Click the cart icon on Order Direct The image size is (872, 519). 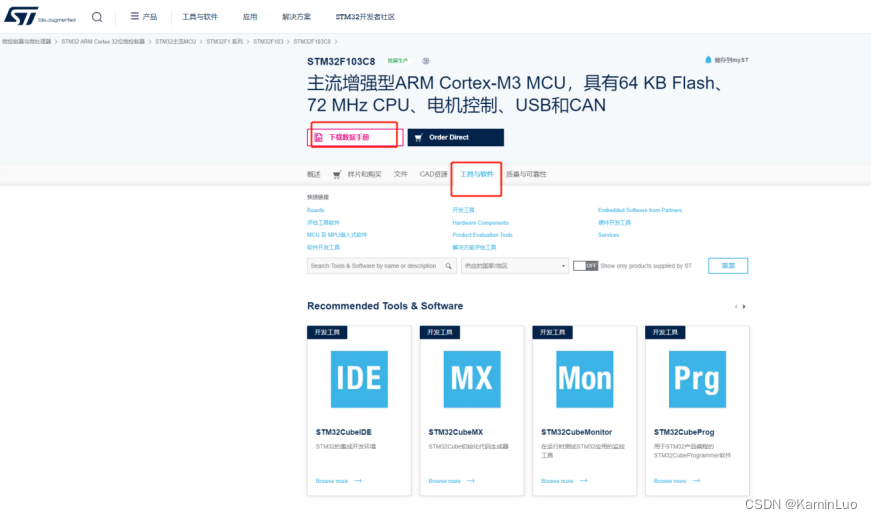click(419, 137)
